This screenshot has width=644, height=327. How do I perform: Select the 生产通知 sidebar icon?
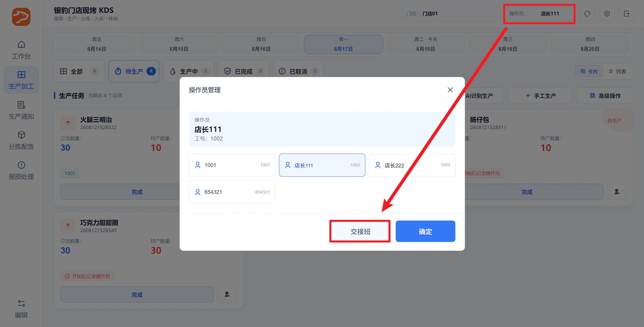[x=21, y=110]
